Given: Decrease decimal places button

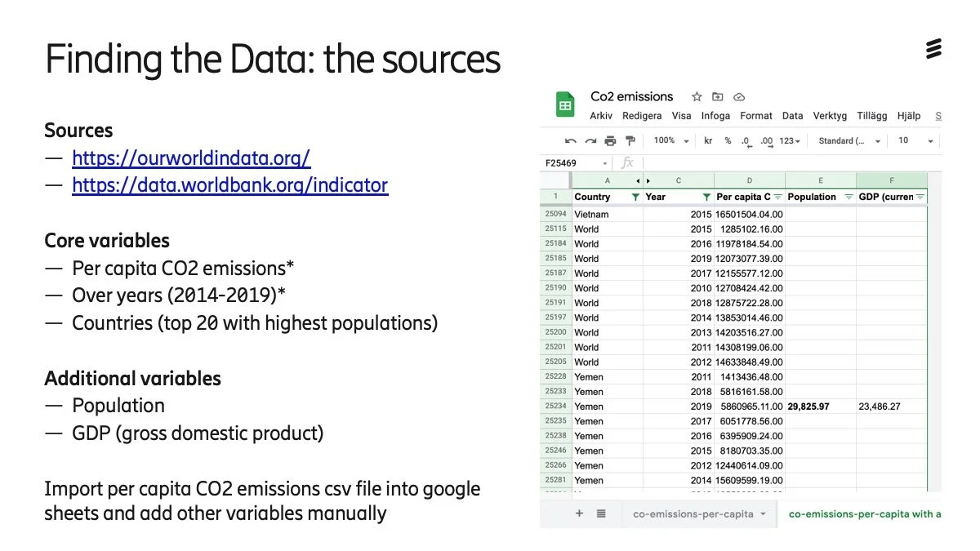Looking at the screenshot, I should pyautogui.click(x=746, y=140).
